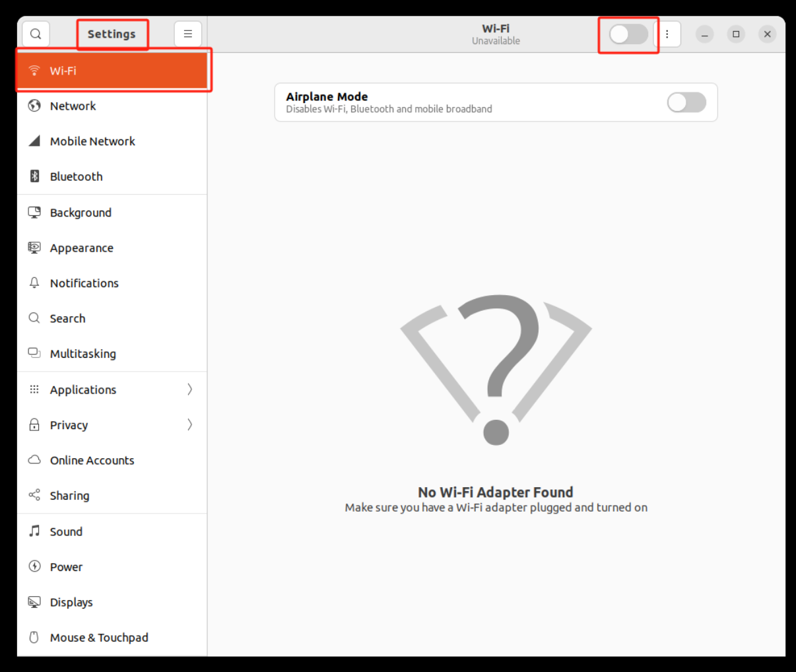796x672 pixels.
Task: Enable the Airplane Mode switch
Action: tap(686, 102)
